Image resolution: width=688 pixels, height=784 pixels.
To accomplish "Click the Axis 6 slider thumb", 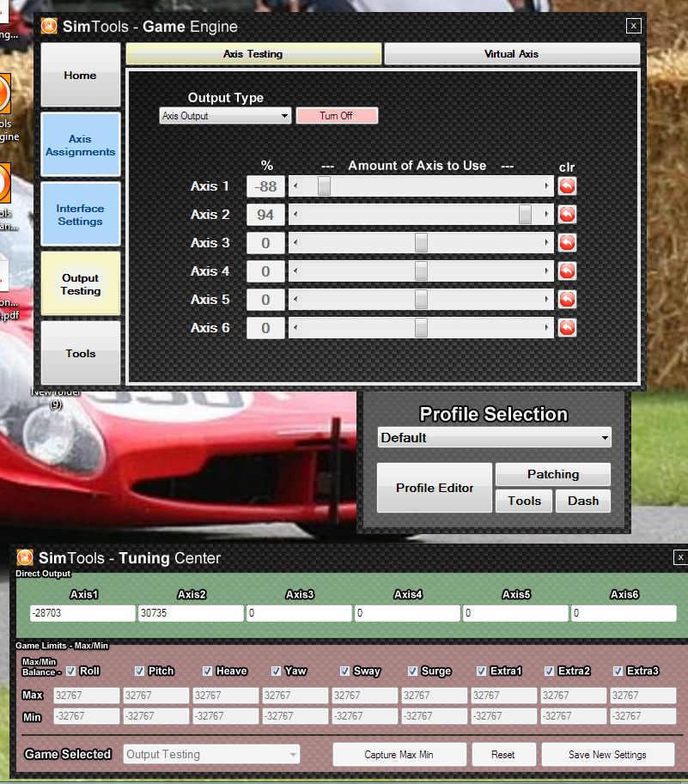I will 422,328.
